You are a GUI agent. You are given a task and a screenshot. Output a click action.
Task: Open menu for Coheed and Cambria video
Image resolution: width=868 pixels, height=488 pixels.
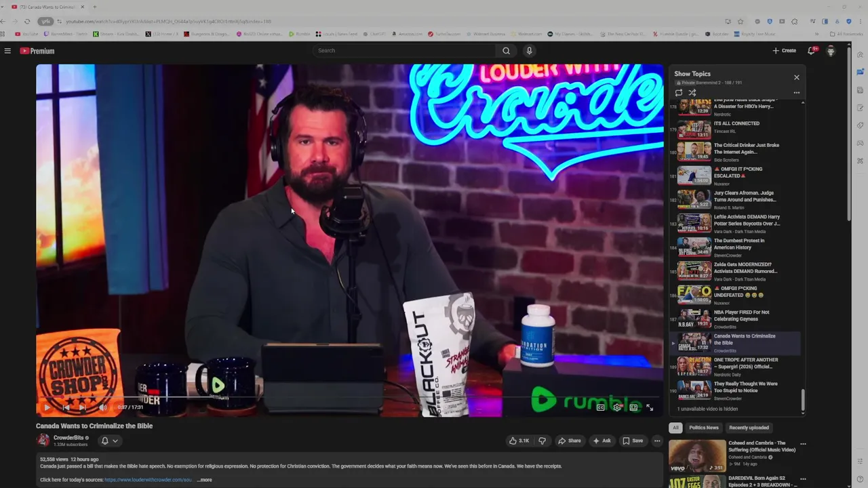coord(803,444)
